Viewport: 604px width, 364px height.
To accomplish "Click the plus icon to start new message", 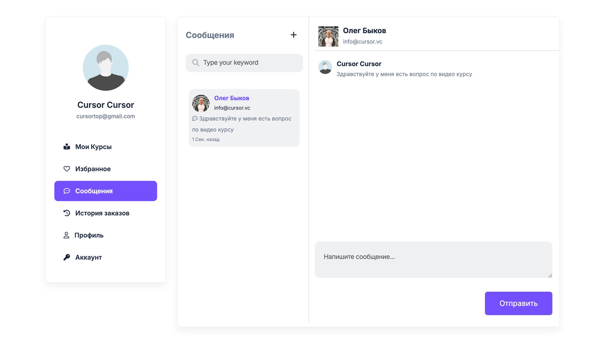I will 293,35.
